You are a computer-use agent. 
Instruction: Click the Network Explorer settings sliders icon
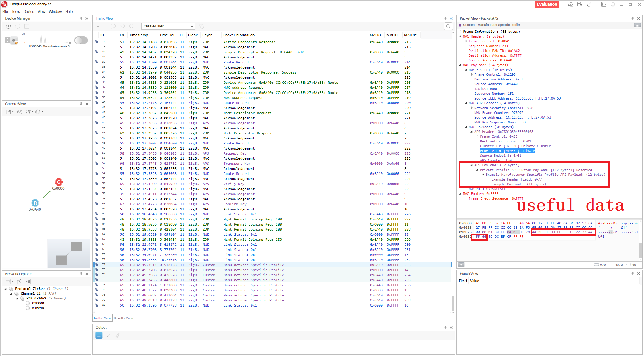pyautogui.click(x=28, y=282)
